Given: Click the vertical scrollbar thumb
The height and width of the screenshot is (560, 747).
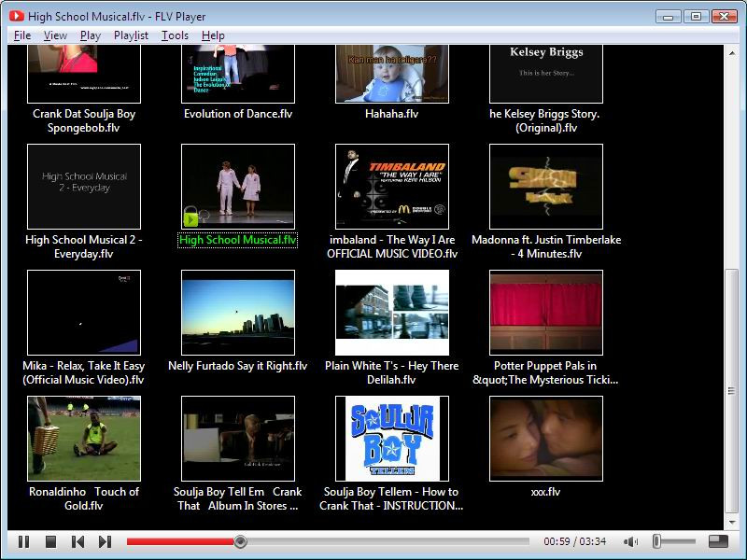Looking at the screenshot, I should click(732, 391).
